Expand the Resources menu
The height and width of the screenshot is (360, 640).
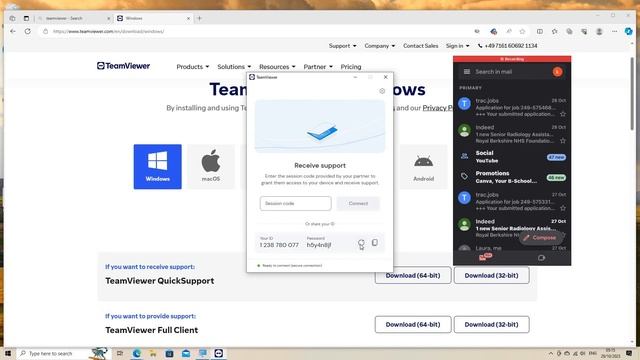pyautogui.click(x=277, y=67)
